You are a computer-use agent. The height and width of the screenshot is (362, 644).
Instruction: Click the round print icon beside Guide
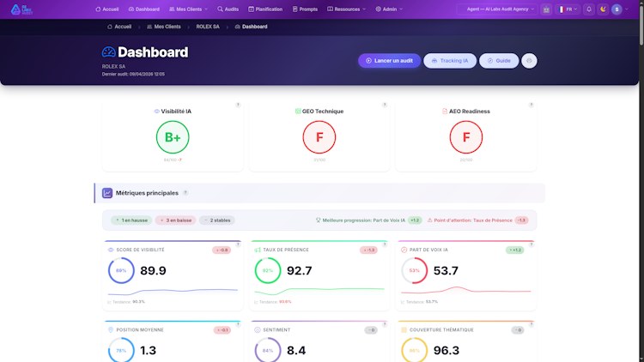click(x=529, y=61)
